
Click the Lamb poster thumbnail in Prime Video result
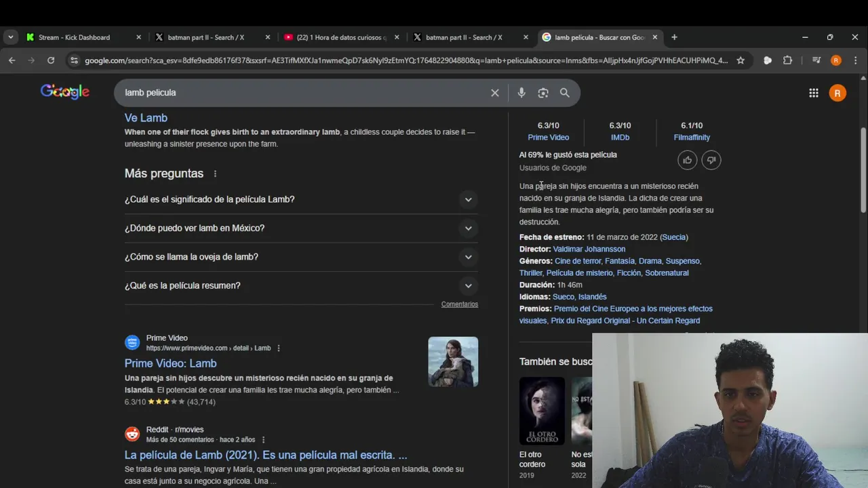click(453, 362)
